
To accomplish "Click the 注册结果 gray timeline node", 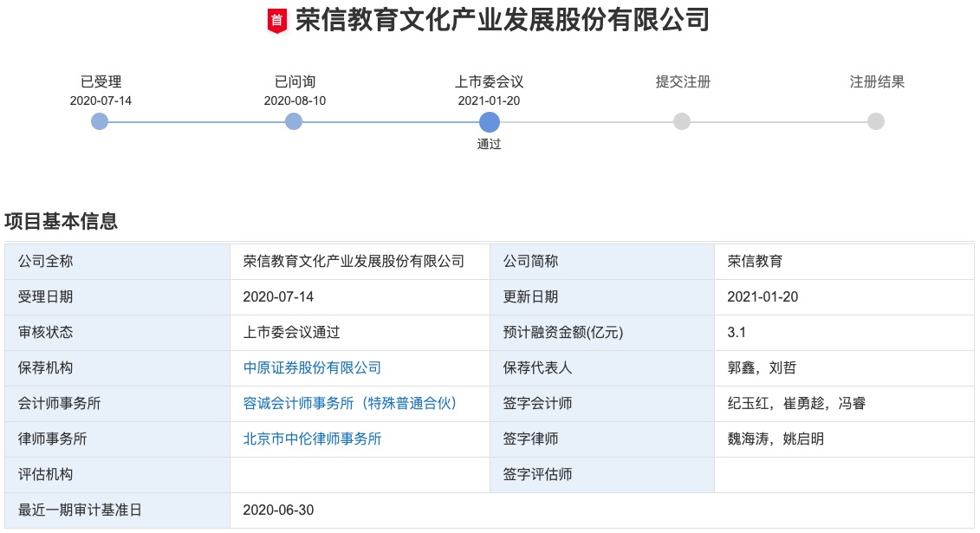I will pyautogui.click(x=876, y=121).
